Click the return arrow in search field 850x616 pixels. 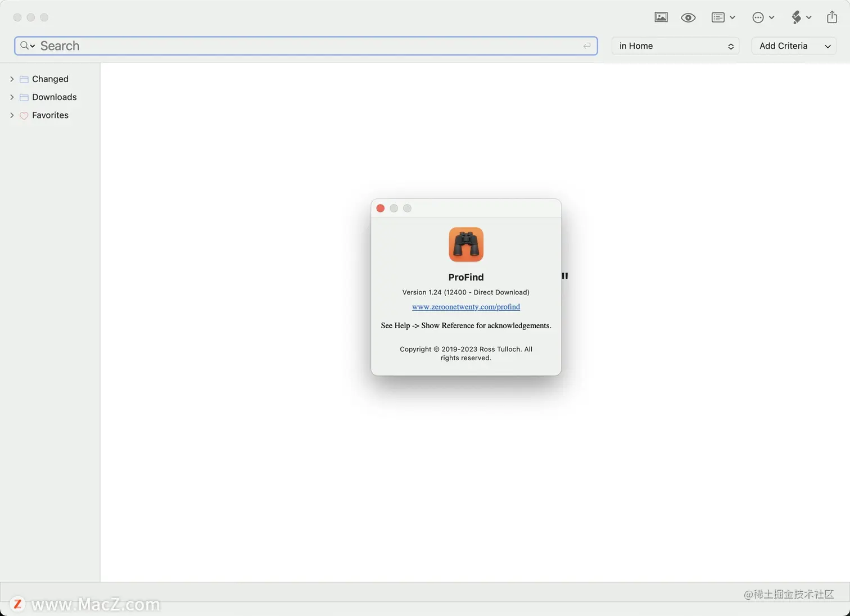point(587,46)
